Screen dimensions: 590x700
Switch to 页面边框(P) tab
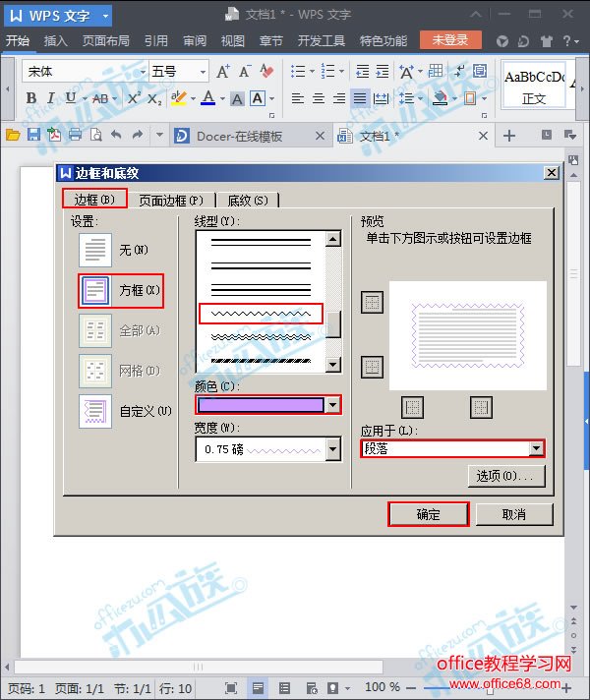pyautogui.click(x=171, y=201)
